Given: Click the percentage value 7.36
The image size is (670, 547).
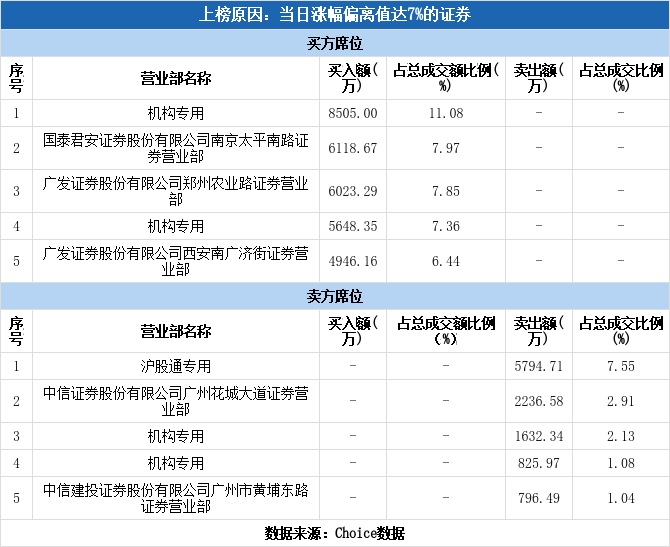Looking at the screenshot, I should [446, 226].
